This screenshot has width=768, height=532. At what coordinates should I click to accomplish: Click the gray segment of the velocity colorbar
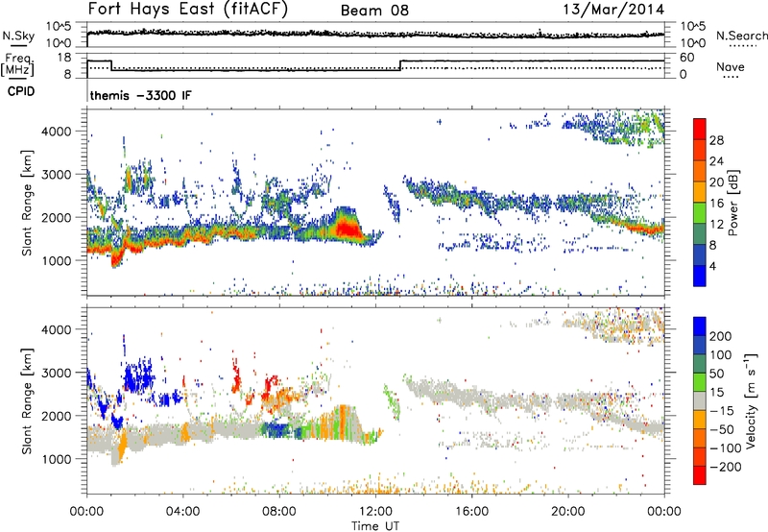700,401
